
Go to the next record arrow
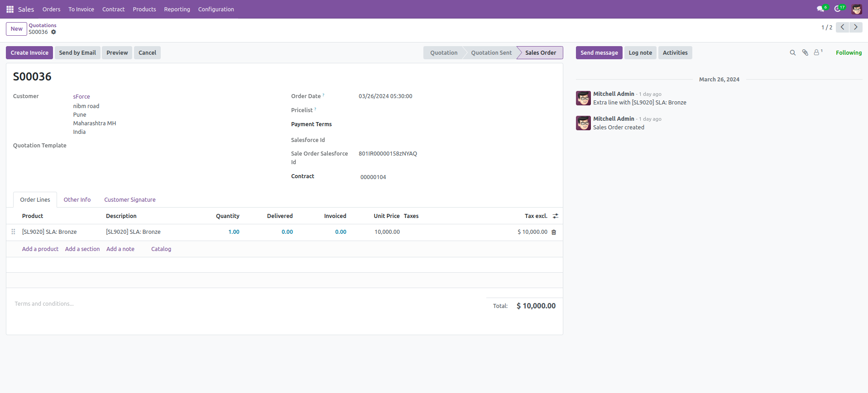coord(856,27)
